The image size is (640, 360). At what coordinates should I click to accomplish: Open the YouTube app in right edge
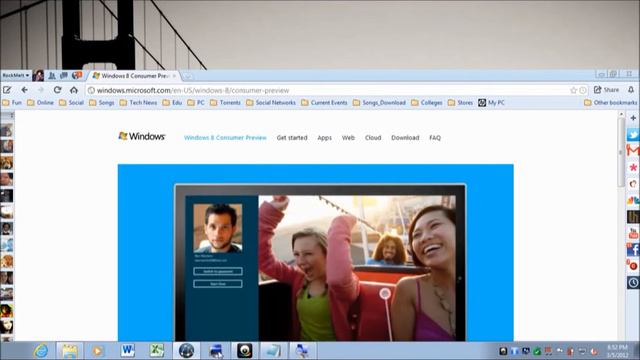(633, 233)
